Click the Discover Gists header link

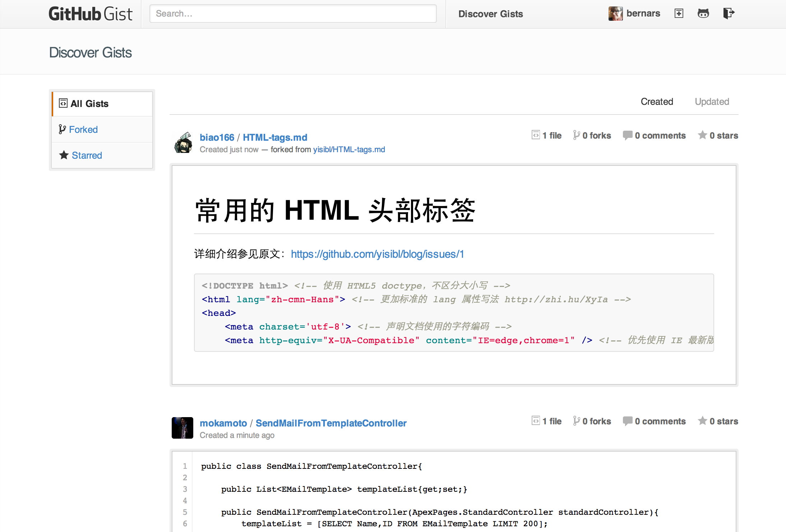[x=490, y=14]
